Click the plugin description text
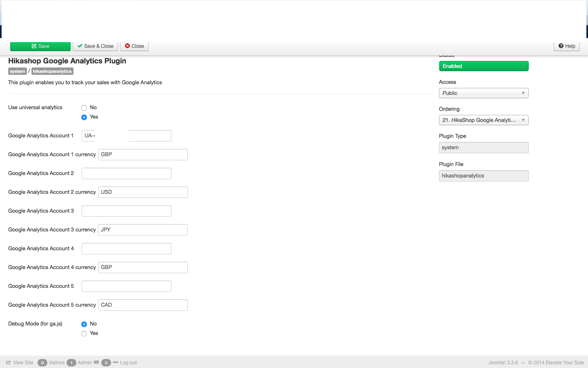Image resolution: width=588 pixels, height=368 pixels. tap(85, 83)
